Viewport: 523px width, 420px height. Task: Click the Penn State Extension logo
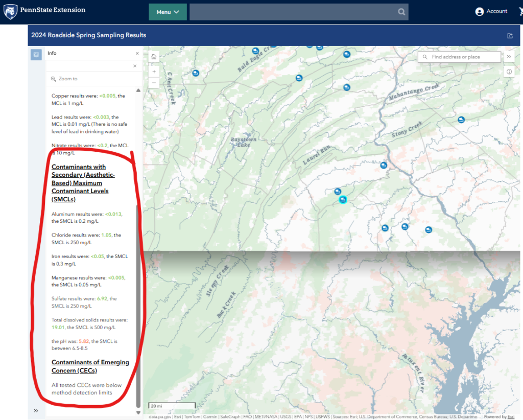(44, 11)
